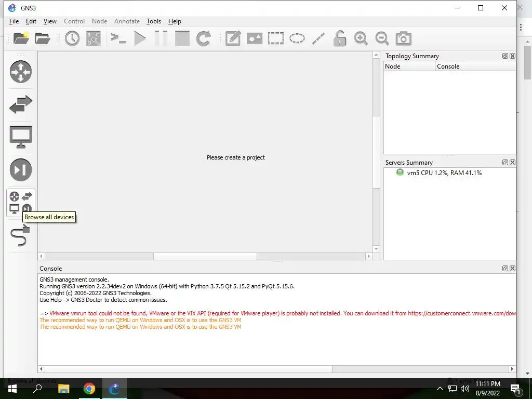Choose the Insert a picture icon
This screenshot has width=532, height=399.
(255, 38)
